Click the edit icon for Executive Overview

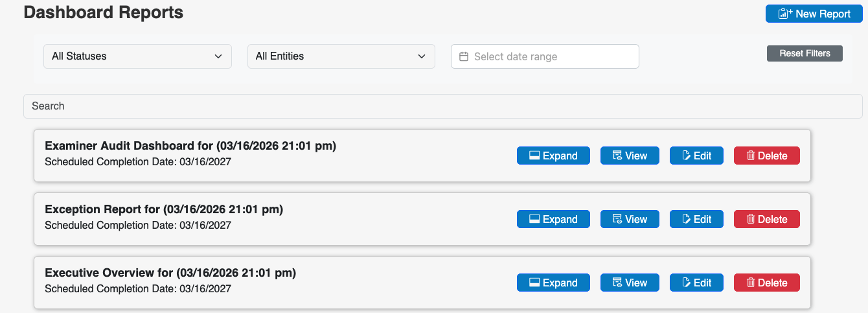pos(687,283)
